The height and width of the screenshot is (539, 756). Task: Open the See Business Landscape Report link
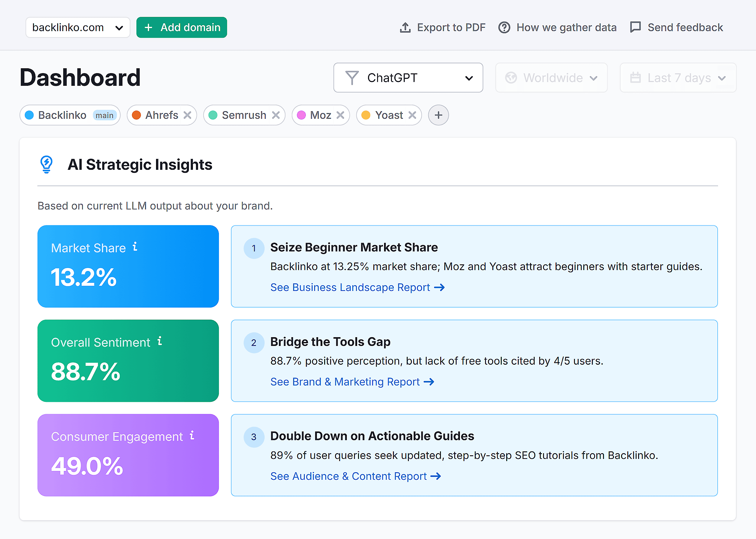(x=357, y=287)
